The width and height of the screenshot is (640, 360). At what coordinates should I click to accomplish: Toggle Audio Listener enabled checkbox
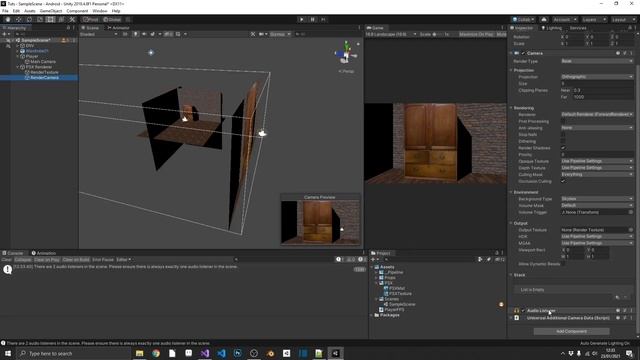pyautogui.click(x=523, y=311)
